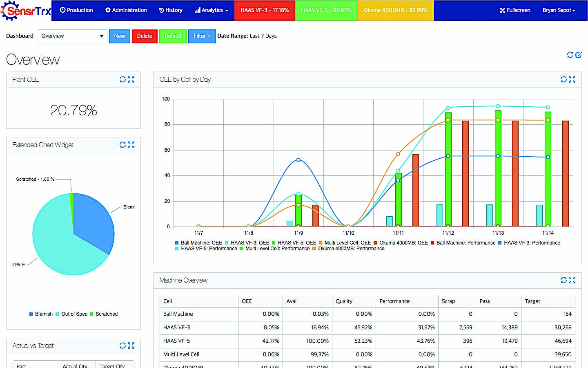The height and width of the screenshot is (368, 588).
Task: Expand the Extended Chart Widget
Action: (x=131, y=145)
